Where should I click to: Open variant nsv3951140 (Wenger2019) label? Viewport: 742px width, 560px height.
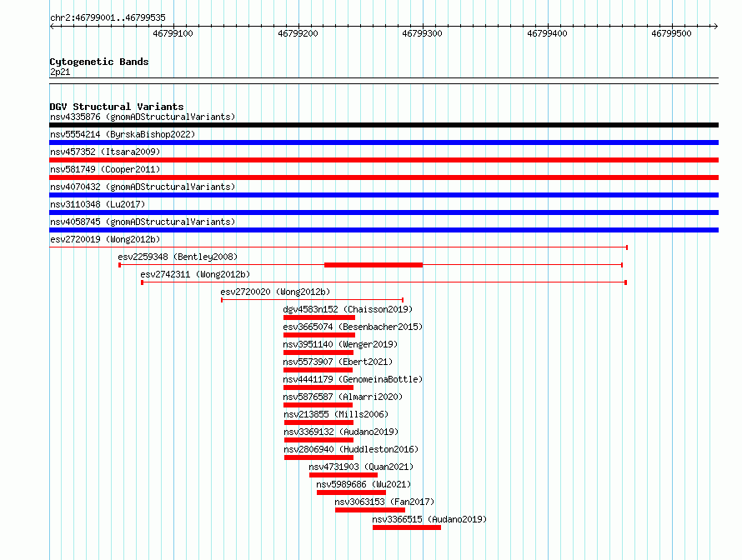340,344
